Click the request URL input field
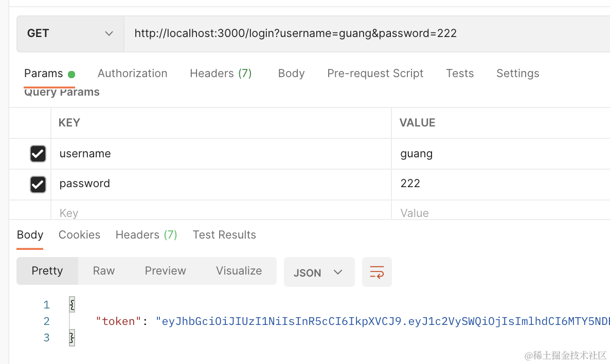This screenshot has height=364, width=610. click(360, 34)
